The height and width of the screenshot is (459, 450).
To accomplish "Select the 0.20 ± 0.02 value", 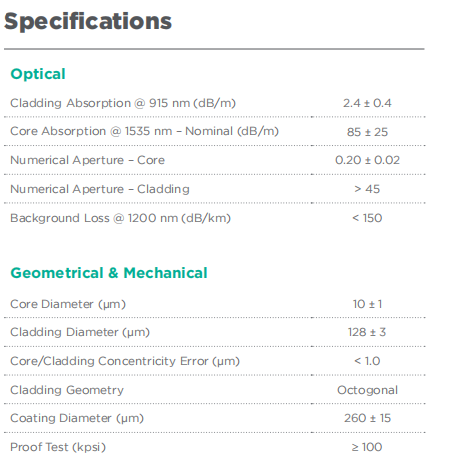I will tap(367, 160).
